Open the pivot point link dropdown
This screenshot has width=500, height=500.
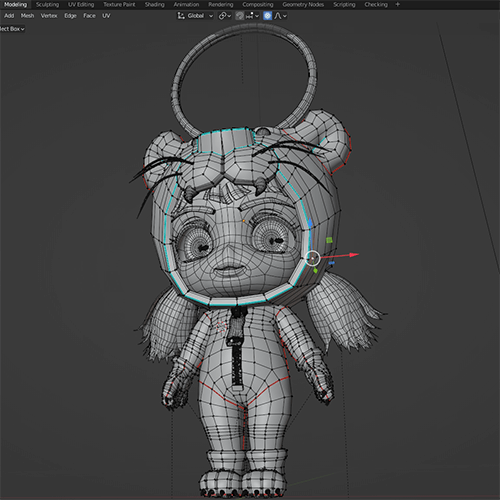pyautogui.click(x=225, y=16)
